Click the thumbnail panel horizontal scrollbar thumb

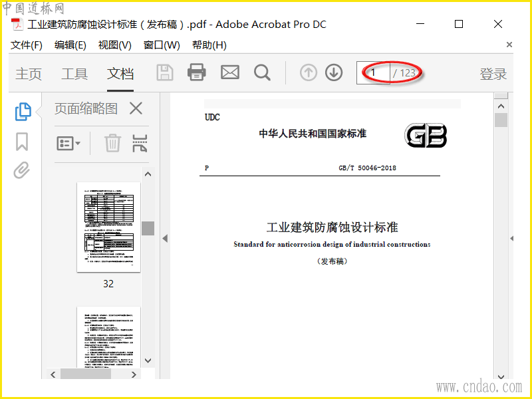click(x=86, y=374)
